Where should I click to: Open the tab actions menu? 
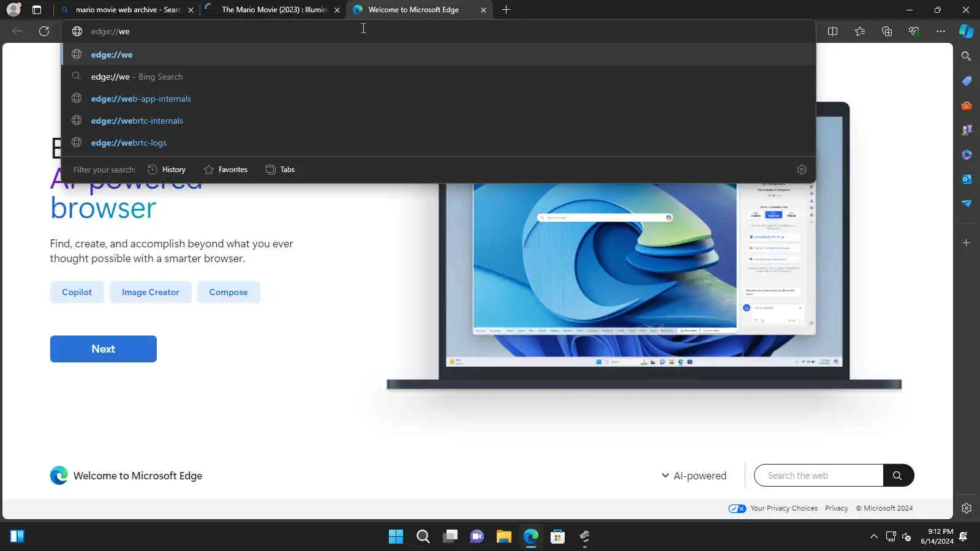pyautogui.click(x=37, y=10)
